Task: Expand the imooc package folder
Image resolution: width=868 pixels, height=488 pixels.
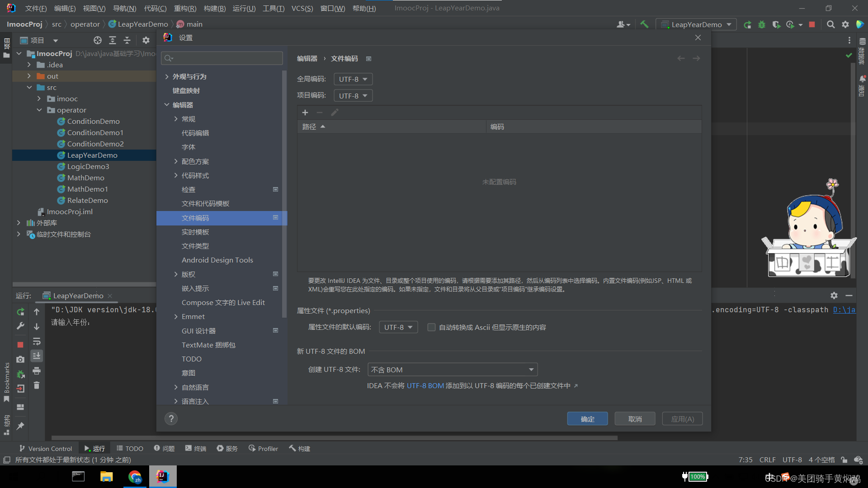Action: [39, 99]
